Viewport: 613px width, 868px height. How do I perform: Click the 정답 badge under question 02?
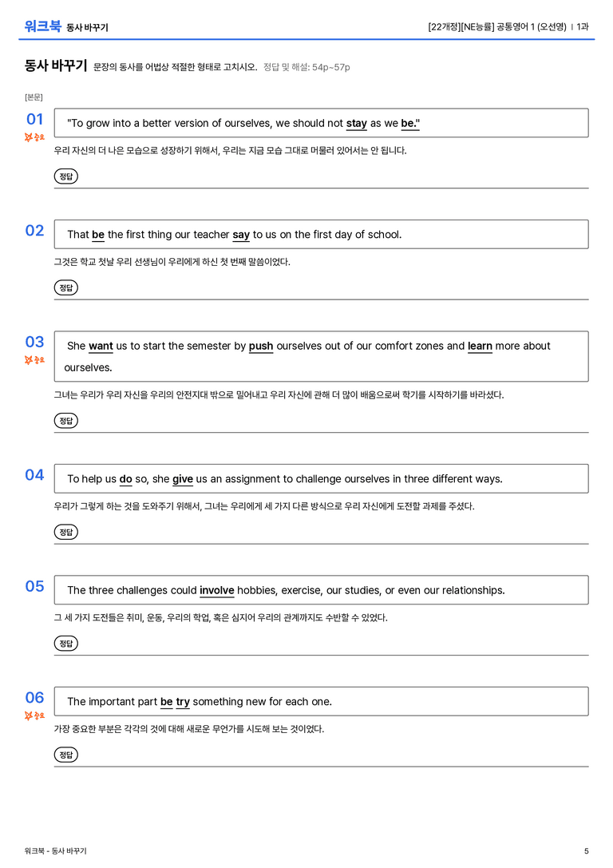(x=65, y=287)
